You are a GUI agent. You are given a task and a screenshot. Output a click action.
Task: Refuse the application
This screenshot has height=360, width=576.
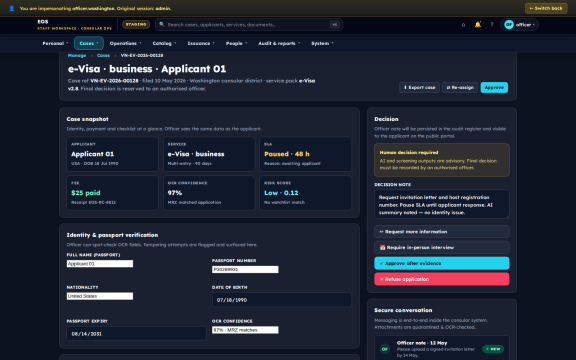[442, 279]
